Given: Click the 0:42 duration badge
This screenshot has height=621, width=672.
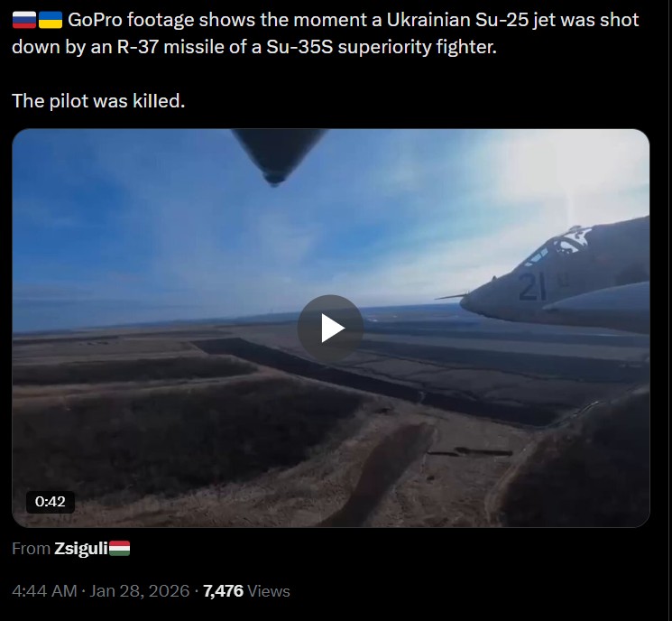Looking at the screenshot, I should coord(51,501).
